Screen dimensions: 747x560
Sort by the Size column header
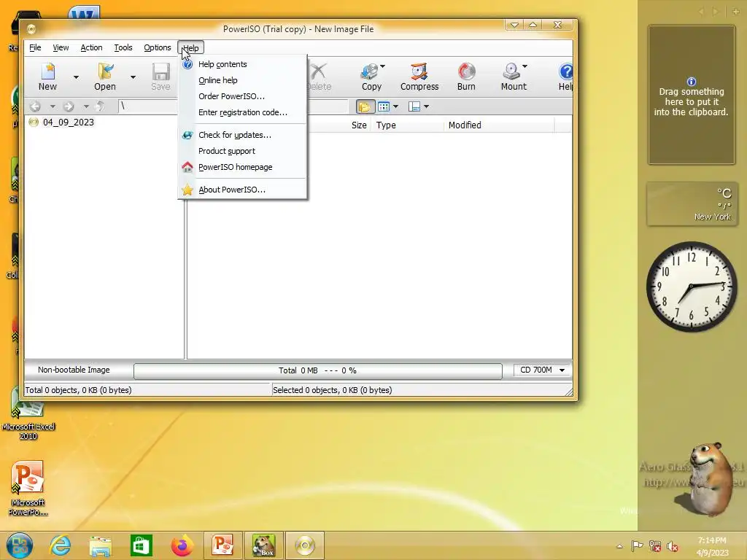pos(359,125)
